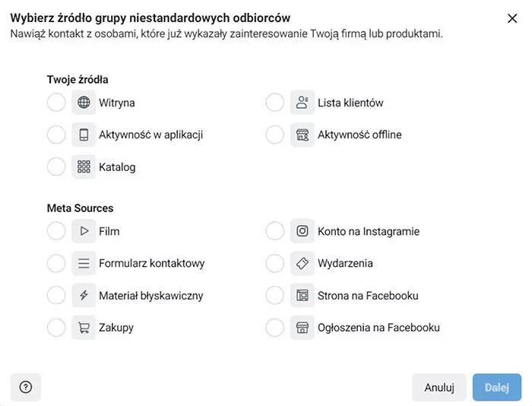The width and height of the screenshot is (532, 406).
Task: Click the globe icon for Witryna
Action: (84, 103)
